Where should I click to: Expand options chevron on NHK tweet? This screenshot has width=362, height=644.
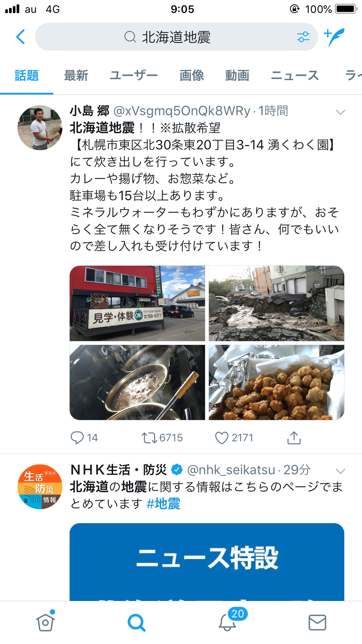pyautogui.click(x=340, y=471)
